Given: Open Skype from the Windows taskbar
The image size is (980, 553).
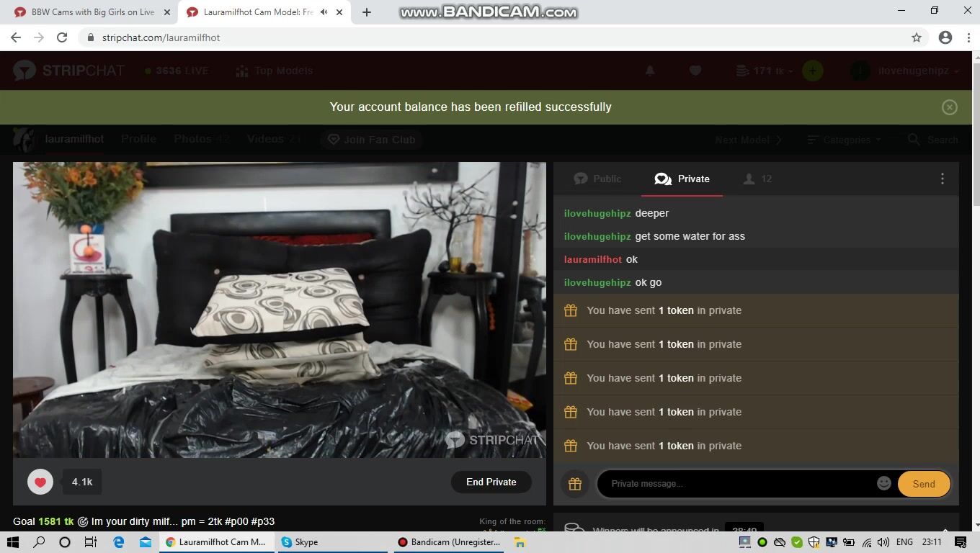Looking at the screenshot, I should point(300,542).
